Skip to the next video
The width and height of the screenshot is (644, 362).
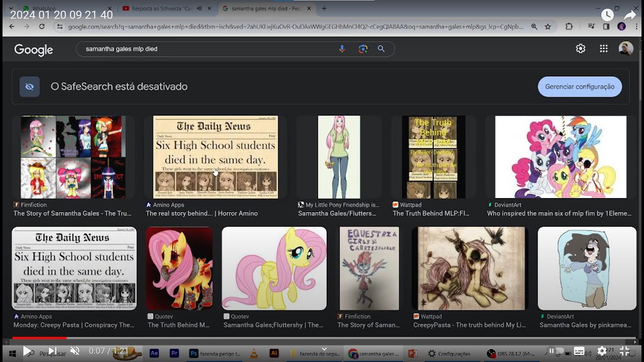tap(52, 351)
